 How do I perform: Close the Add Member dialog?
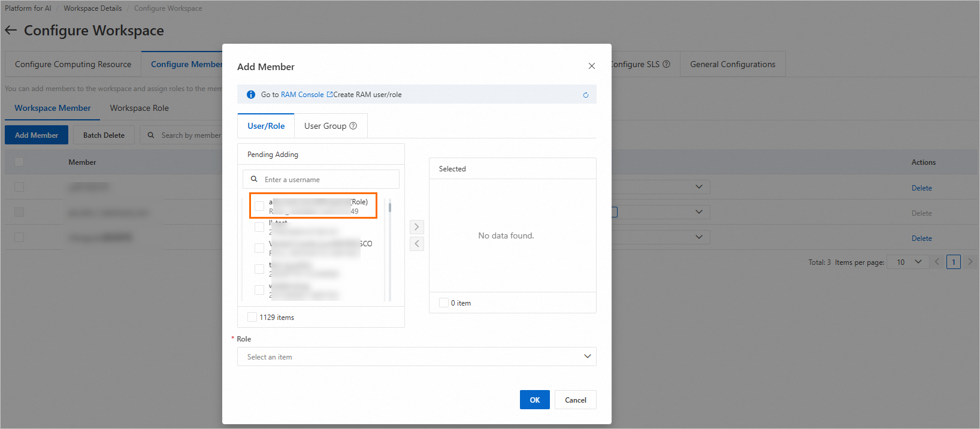pyautogui.click(x=592, y=66)
